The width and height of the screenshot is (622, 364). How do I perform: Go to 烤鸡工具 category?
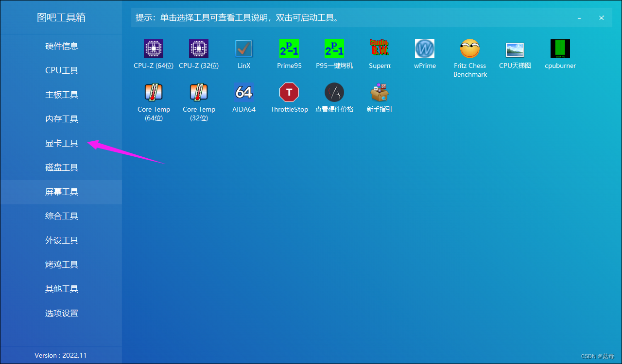coord(61,265)
